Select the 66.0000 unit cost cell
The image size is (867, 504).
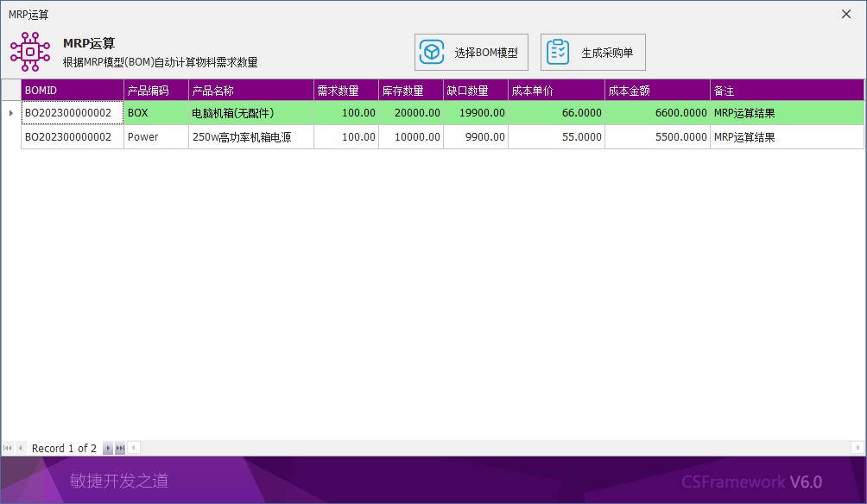coord(556,113)
